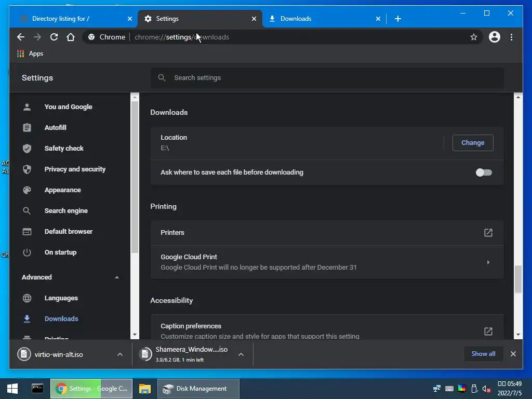Click the muted volume tray icon

[x=486, y=389]
